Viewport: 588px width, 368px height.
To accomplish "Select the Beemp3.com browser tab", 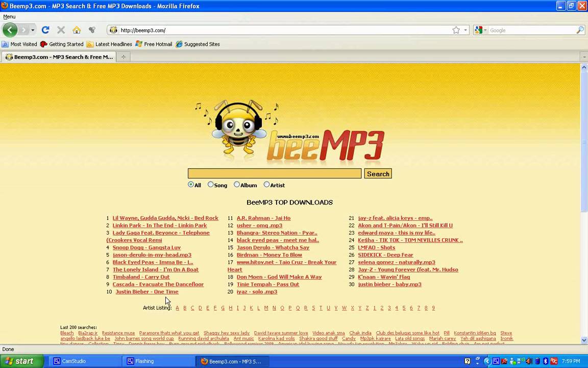I will [59, 57].
